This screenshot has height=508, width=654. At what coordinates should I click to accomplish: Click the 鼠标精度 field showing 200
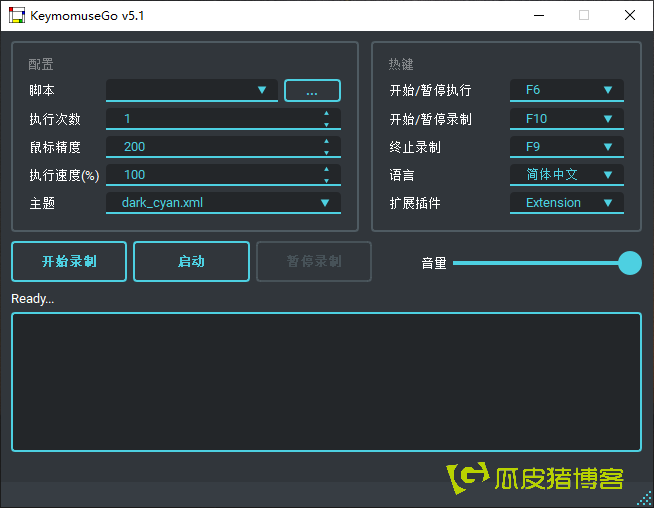223,147
